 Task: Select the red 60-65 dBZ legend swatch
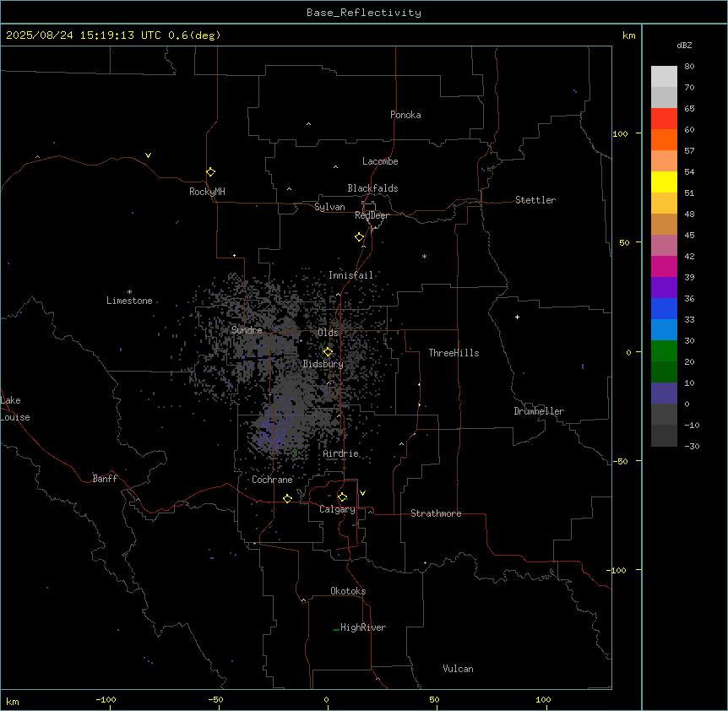(664, 118)
